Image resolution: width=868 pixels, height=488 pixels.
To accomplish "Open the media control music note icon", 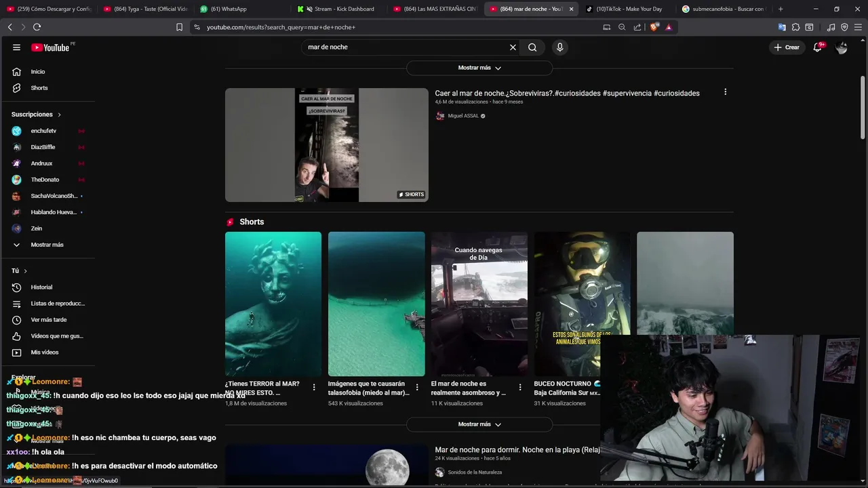I will click(x=831, y=27).
